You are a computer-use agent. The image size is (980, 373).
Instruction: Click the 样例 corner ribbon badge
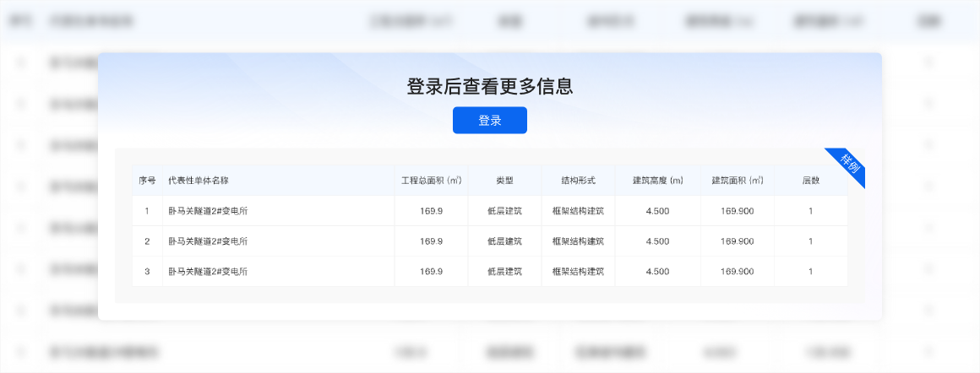coord(848,165)
